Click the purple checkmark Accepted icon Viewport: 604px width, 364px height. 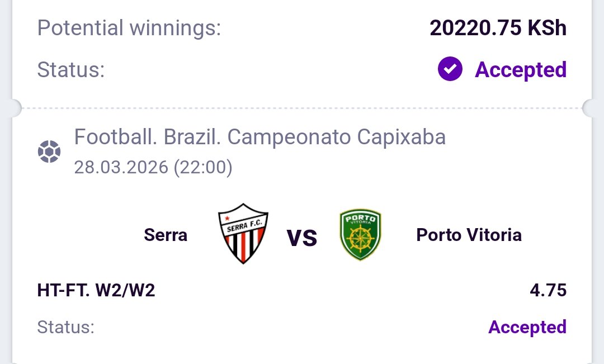point(450,70)
